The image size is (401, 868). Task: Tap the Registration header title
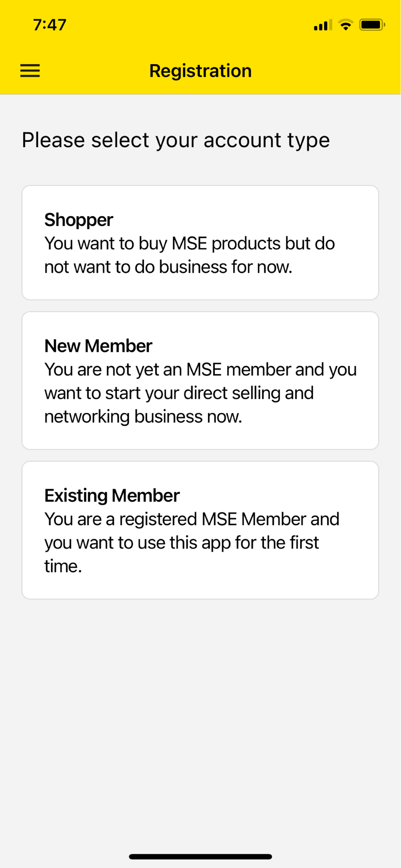(x=200, y=71)
